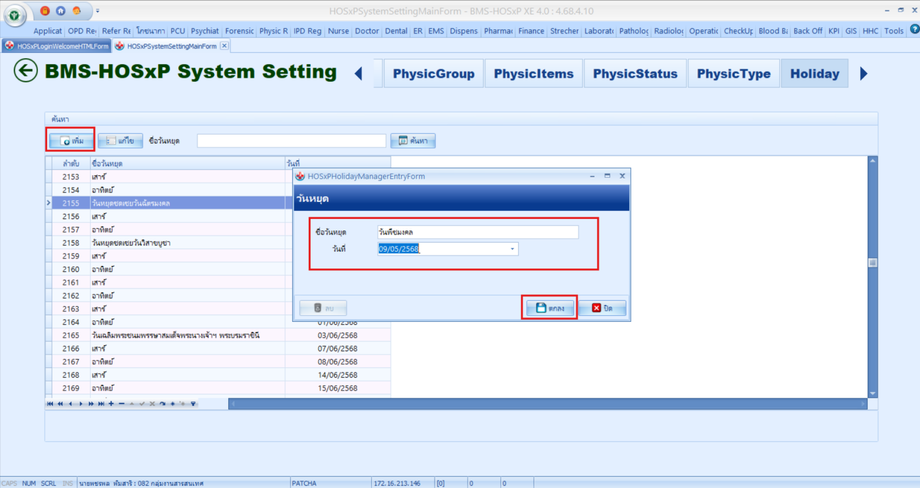Screen dimensions: 920x488
Task: Click the blue home quick-access icon
Action: tap(60, 11)
